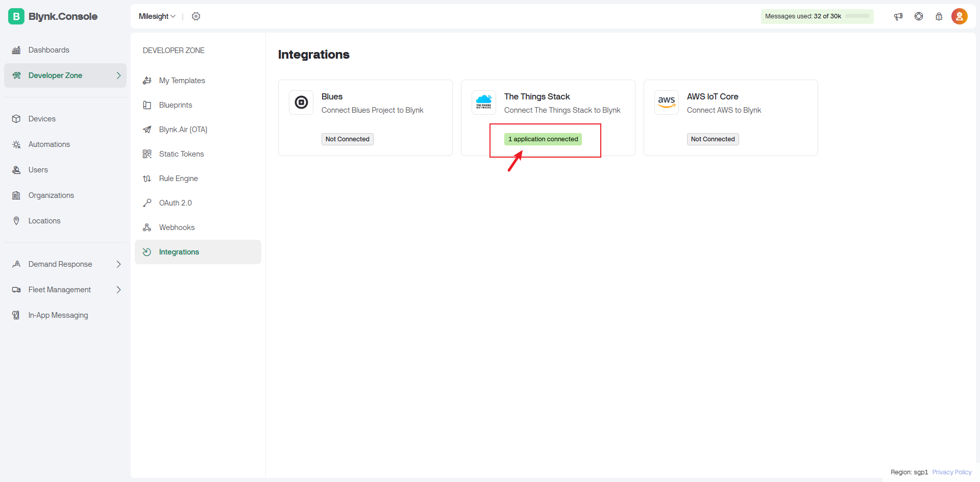Click the Blues integration logo
This screenshot has width=980, height=482.
click(x=301, y=103)
